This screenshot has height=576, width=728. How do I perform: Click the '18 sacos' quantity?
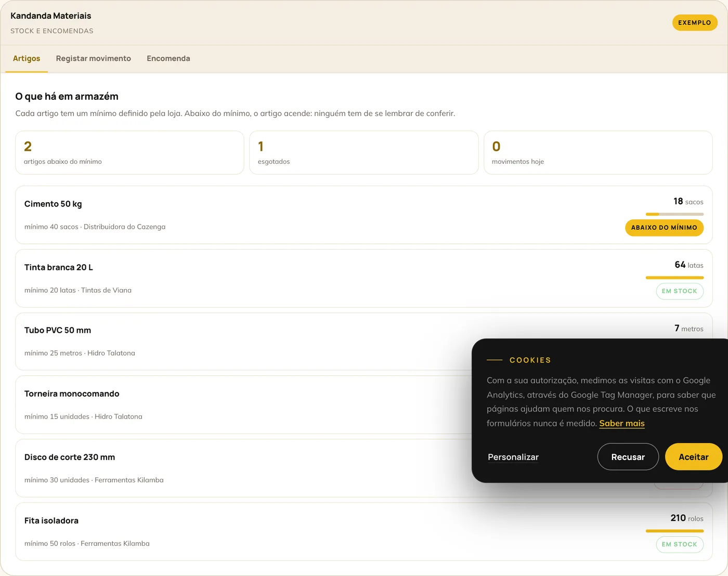pos(688,202)
